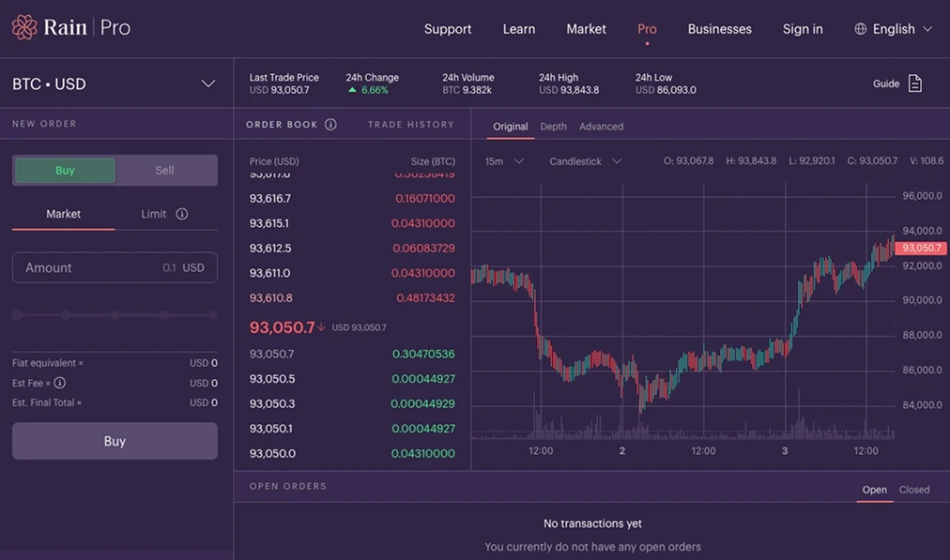Screen dimensions: 950x560
Task: Click the large 93,050.7 mid price
Action: click(282, 327)
